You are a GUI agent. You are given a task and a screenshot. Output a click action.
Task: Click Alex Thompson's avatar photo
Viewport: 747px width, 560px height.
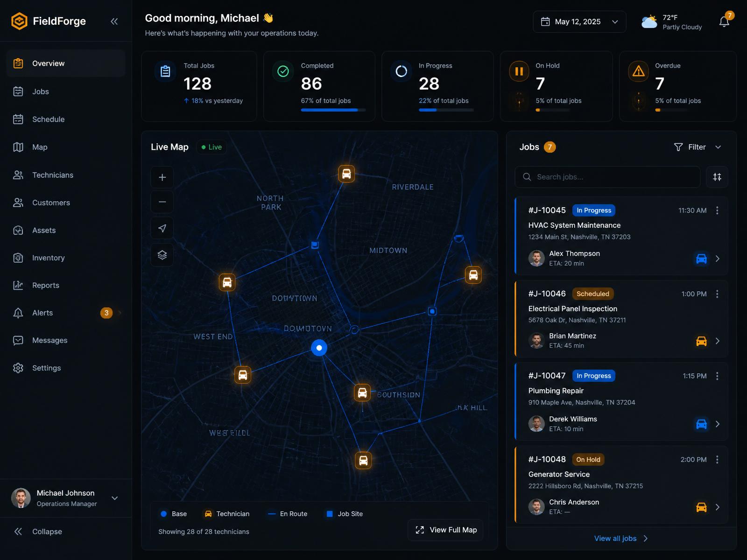click(x=536, y=258)
